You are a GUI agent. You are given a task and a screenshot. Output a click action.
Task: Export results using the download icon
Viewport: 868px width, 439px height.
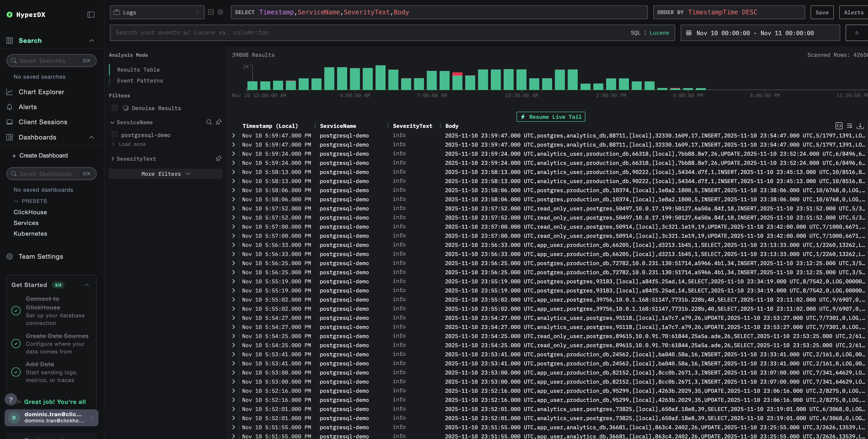(860, 126)
